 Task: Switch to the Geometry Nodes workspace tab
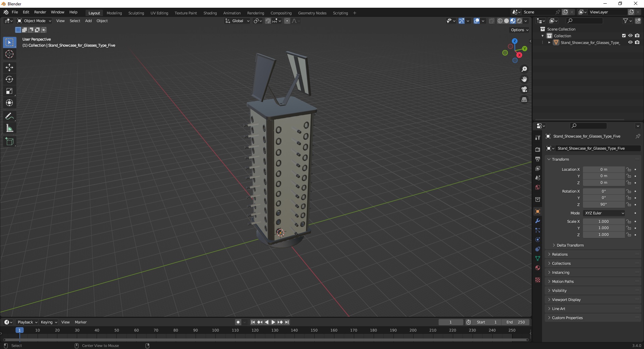pos(312,13)
